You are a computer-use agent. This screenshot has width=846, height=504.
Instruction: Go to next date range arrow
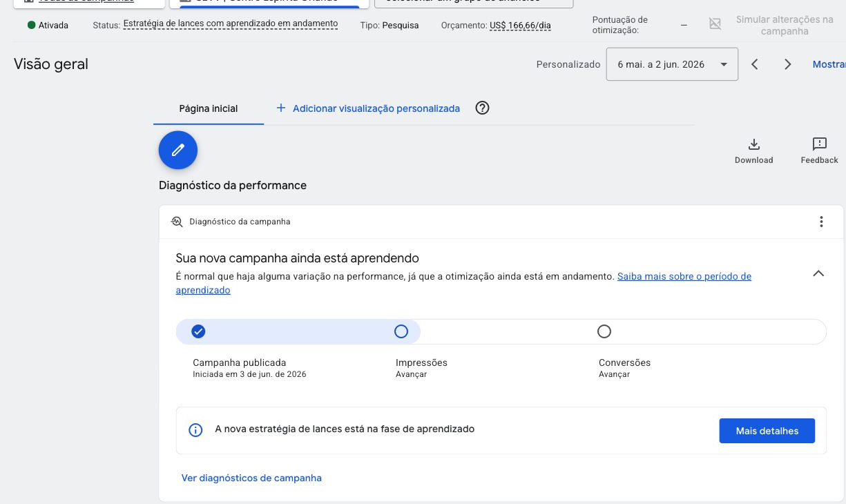pos(788,64)
